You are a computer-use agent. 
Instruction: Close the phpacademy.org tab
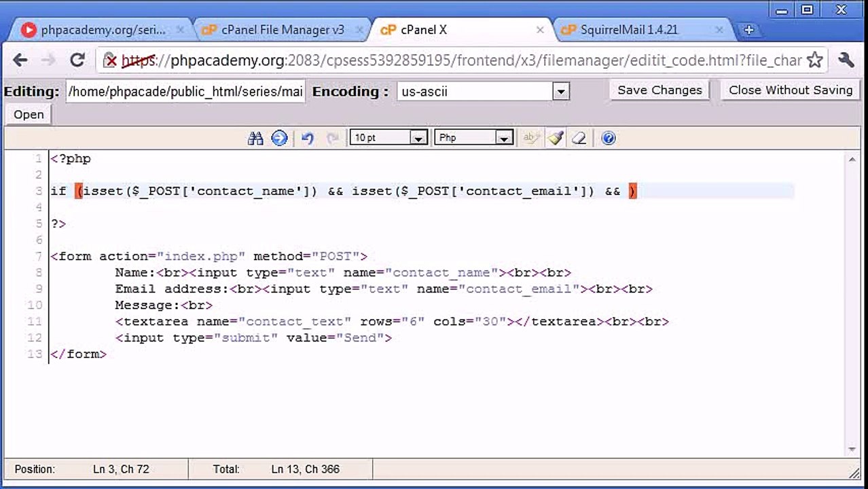(x=180, y=30)
